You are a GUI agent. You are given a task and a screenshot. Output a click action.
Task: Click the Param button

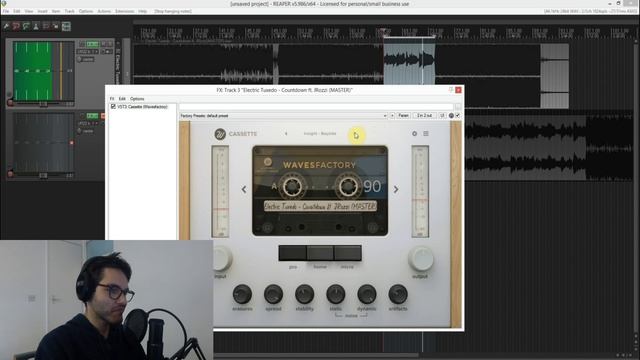click(403, 116)
